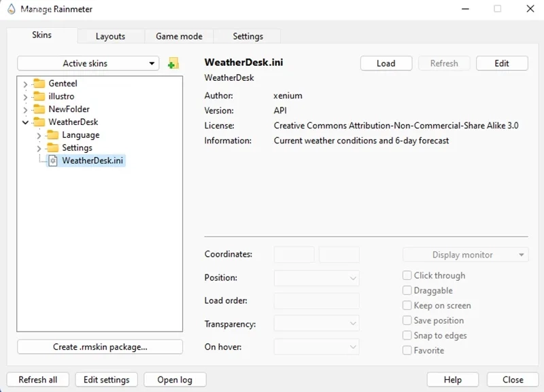Switch to the Layouts tab
The height and width of the screenshot is (392, 544).
click(110, 36)
